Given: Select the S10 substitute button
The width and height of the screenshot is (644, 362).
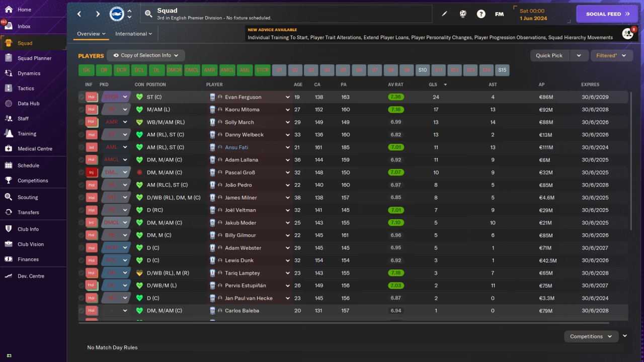Looking at the screenshot, I should [422, 70].
